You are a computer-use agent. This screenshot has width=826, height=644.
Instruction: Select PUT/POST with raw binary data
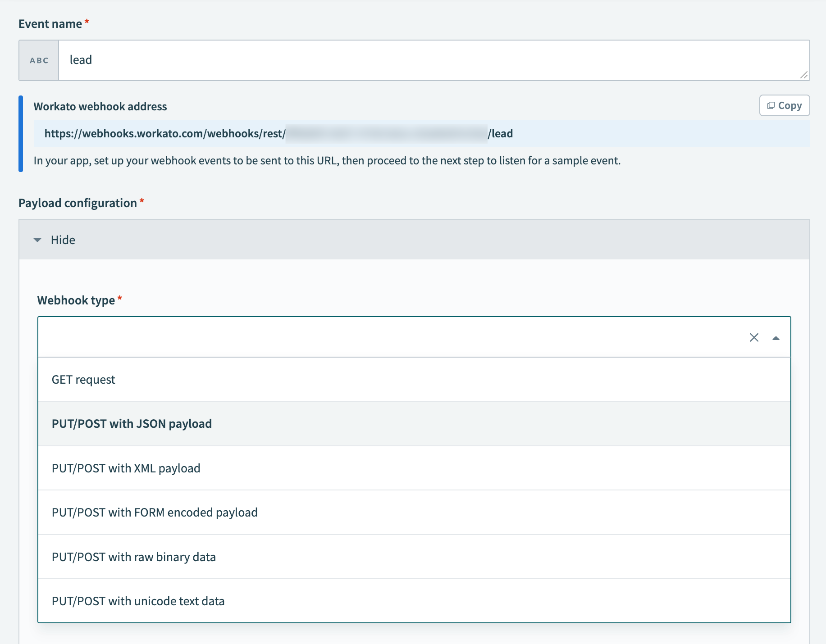(x=134, y=557)
